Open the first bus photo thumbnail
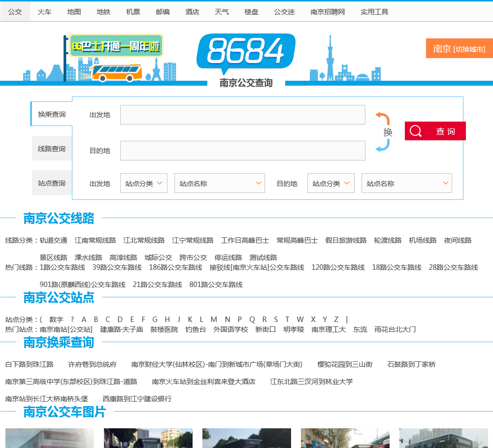493x448 pixels. point(49,438)
